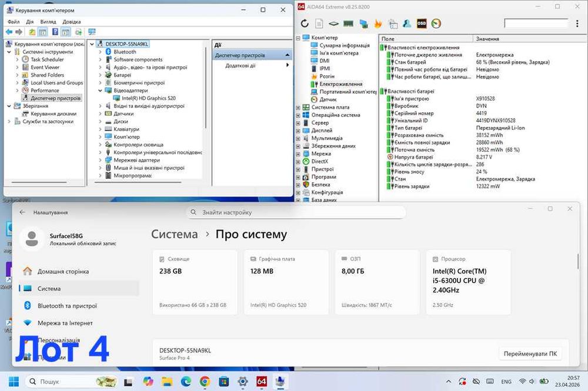Open Bluetooth та пристрої in Settings sidebar
This screenshot has width=588, height=391.
[79, 306]
